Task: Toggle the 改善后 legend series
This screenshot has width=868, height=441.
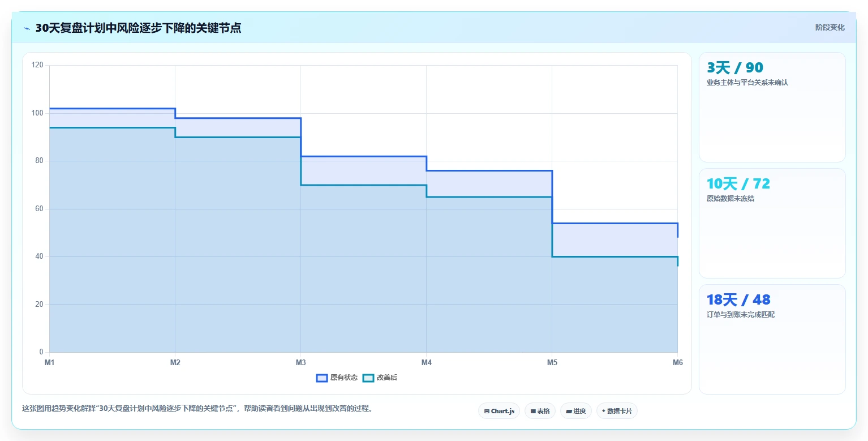Action: pos(380,378)
